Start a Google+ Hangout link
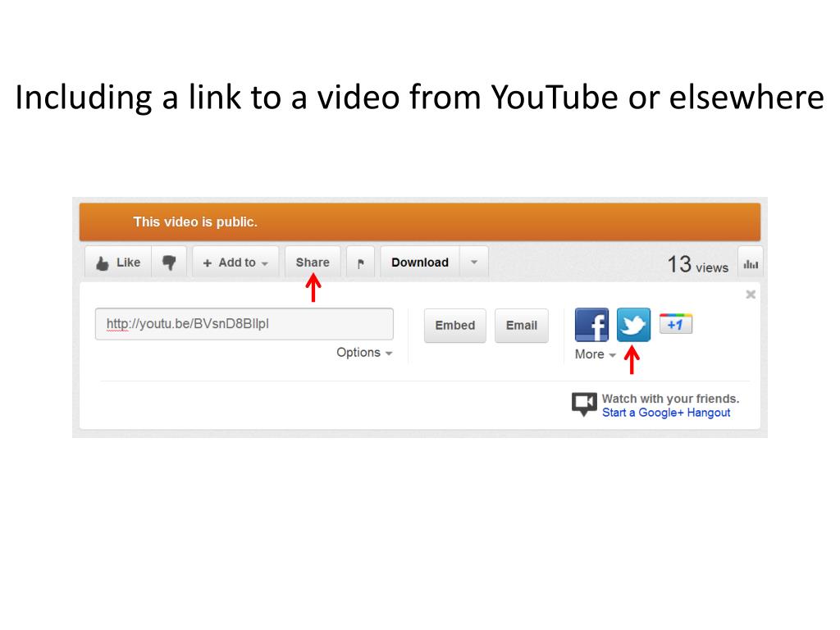This screenshot has width=840, height=630. (666, 413)
